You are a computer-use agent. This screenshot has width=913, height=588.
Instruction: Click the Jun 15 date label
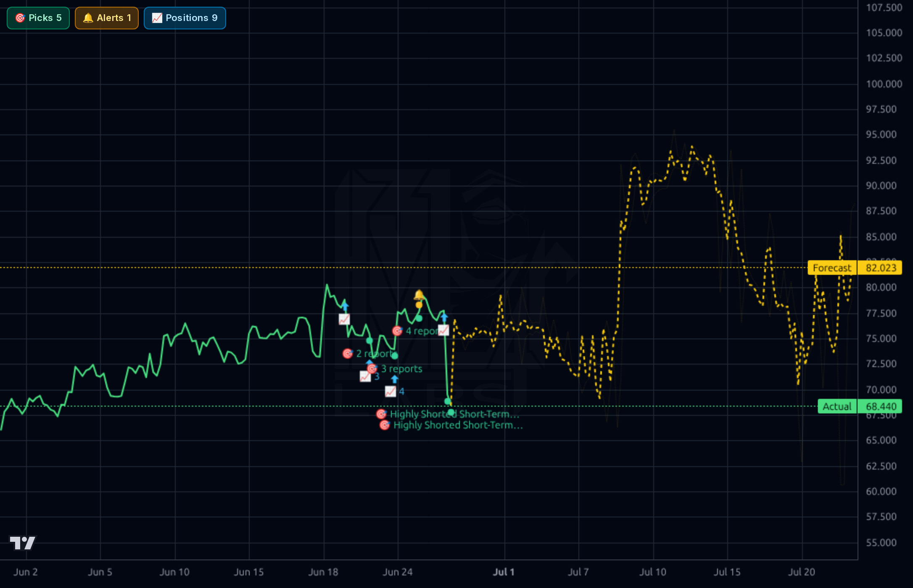click(249, 572)
